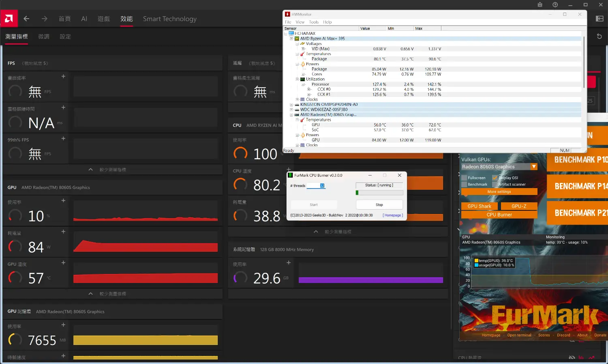The image size is (608, 364).
Task: Collapse GPU metrics with 較少測量指標 chevron
Action: 90,293
